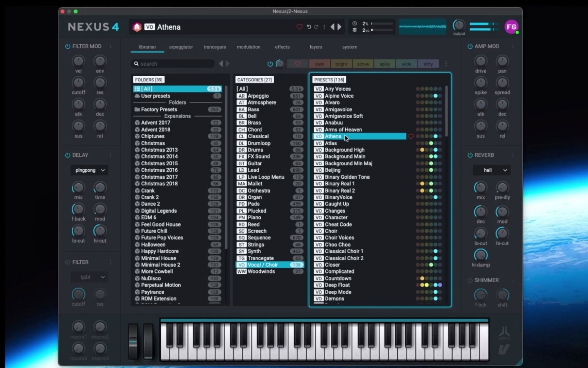This screenshot has width=588, height=368.
Task: Switch to the effects tab
Action: [282, 47]
